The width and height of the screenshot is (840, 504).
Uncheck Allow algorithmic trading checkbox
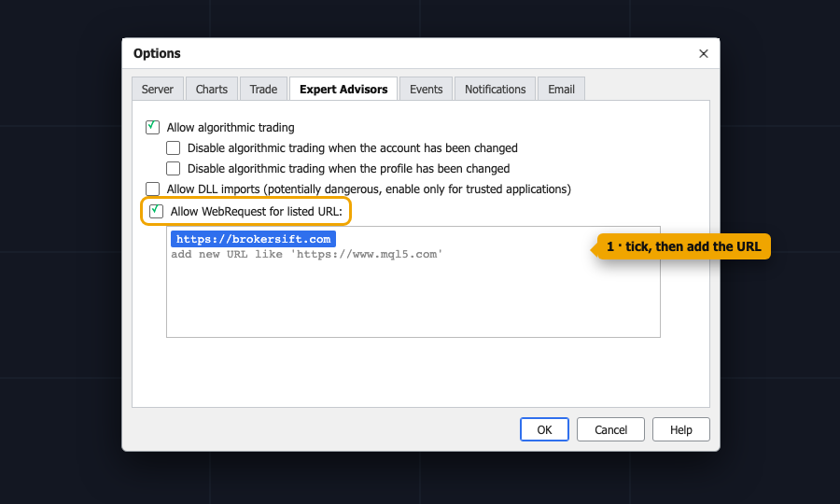click(x=153, y=127)
